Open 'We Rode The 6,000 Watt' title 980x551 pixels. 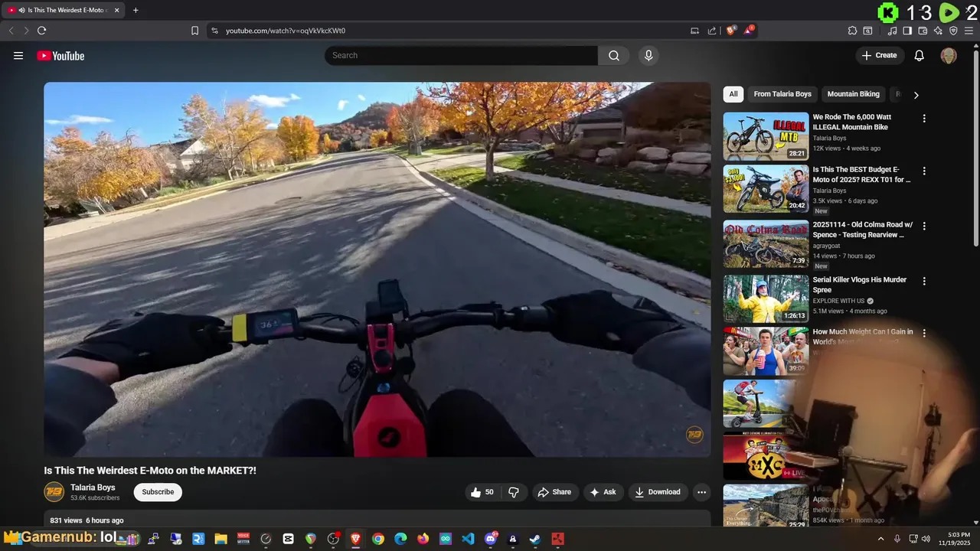click(851, 122)
